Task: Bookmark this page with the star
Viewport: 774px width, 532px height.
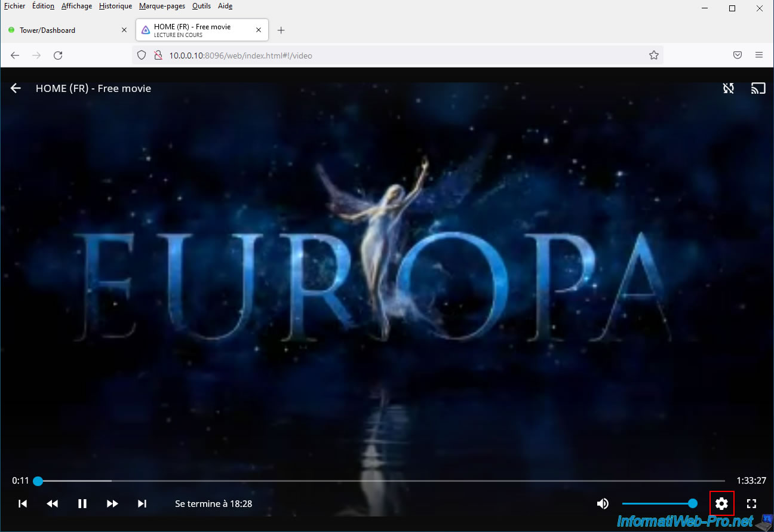Action: 654,56
